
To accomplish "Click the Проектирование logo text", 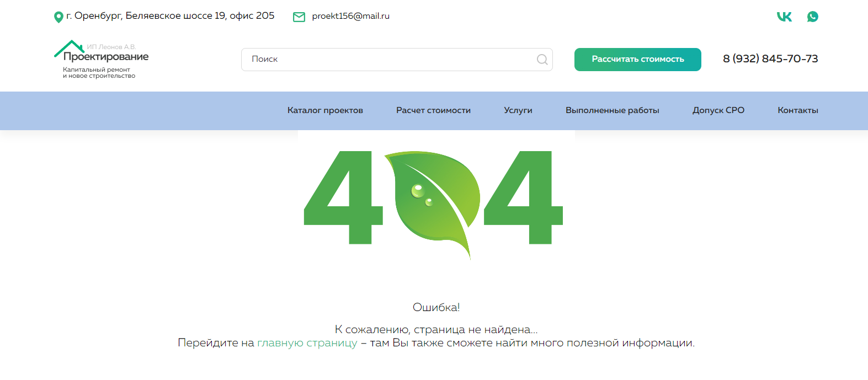I will pos(106,57).
